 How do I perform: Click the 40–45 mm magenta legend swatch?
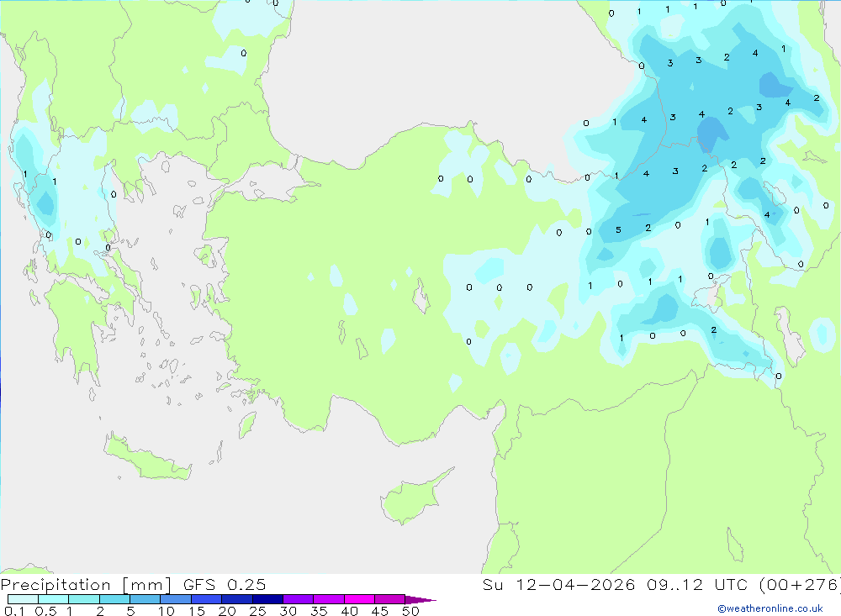359,599
